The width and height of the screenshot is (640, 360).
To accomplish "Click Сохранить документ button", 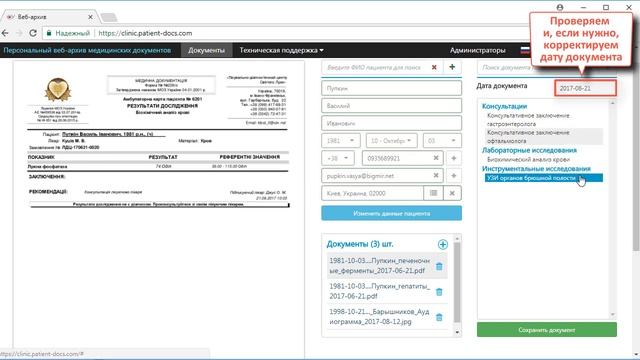I will 547,330.
